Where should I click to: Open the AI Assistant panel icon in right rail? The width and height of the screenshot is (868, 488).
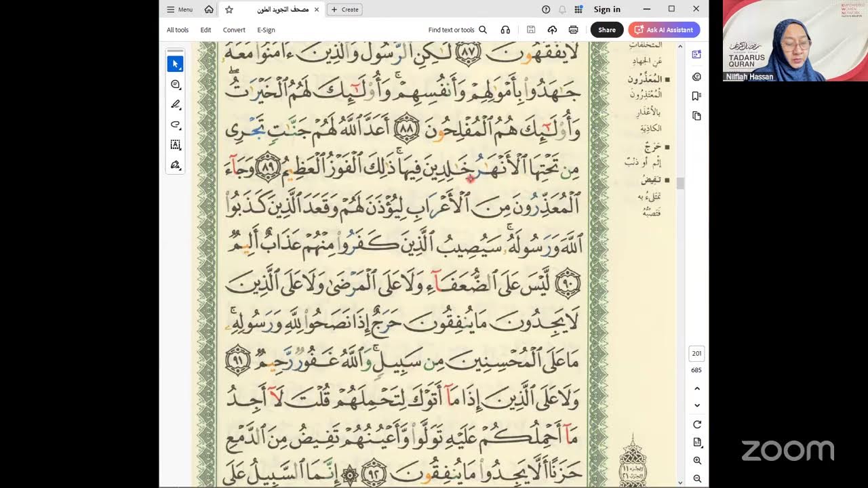coord(696,54)
